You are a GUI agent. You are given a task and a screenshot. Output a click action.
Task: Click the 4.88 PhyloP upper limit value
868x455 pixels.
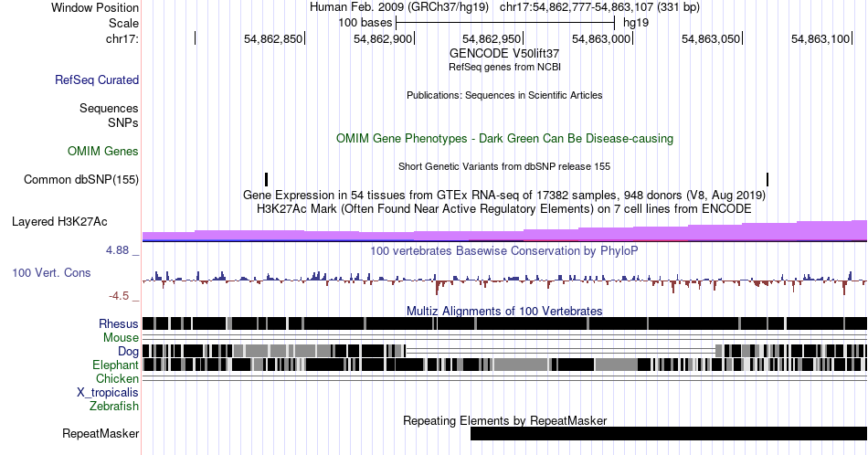click(117, 250)
